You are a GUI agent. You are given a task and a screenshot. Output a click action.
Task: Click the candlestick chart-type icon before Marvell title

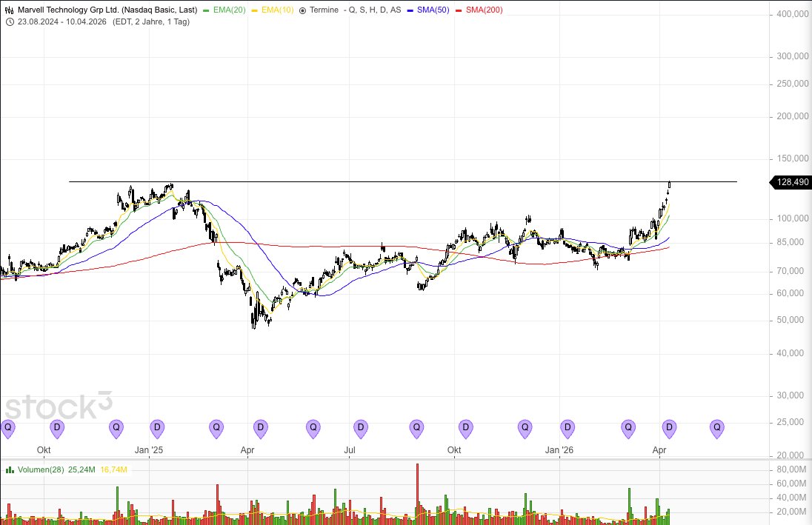tap(10, 10)
